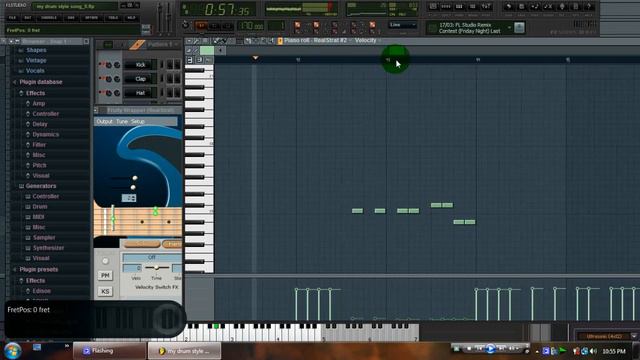Image resolution: width=640 pixels, height=360 pixels.
Task: Click the orange swing indicator in channel rack
Action: (x=137, y=44)
